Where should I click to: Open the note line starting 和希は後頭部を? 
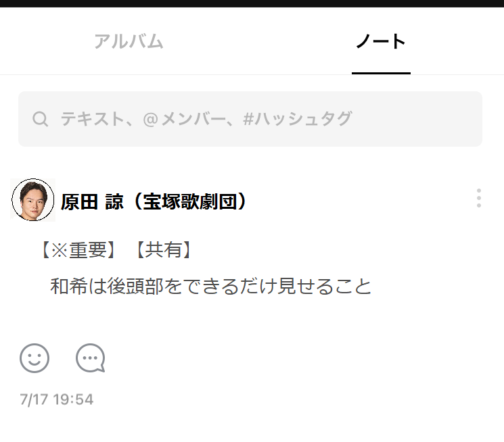pyautogui.click(x=211, y=286)
